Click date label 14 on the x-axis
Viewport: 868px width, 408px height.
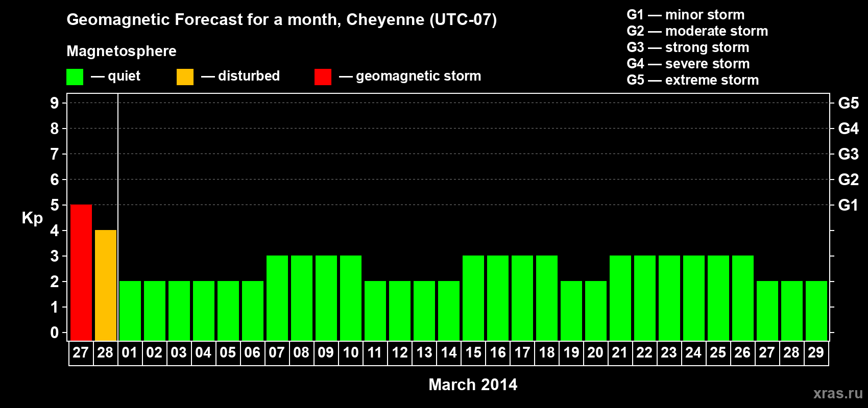448,352
